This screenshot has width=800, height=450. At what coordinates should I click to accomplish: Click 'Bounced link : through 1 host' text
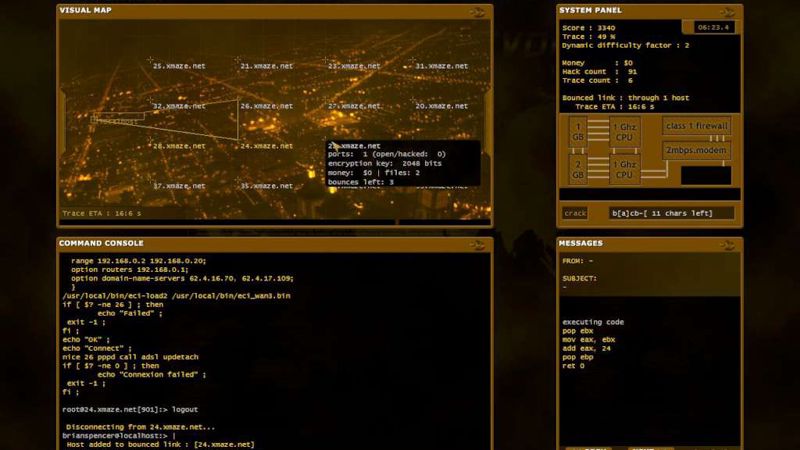626,98
